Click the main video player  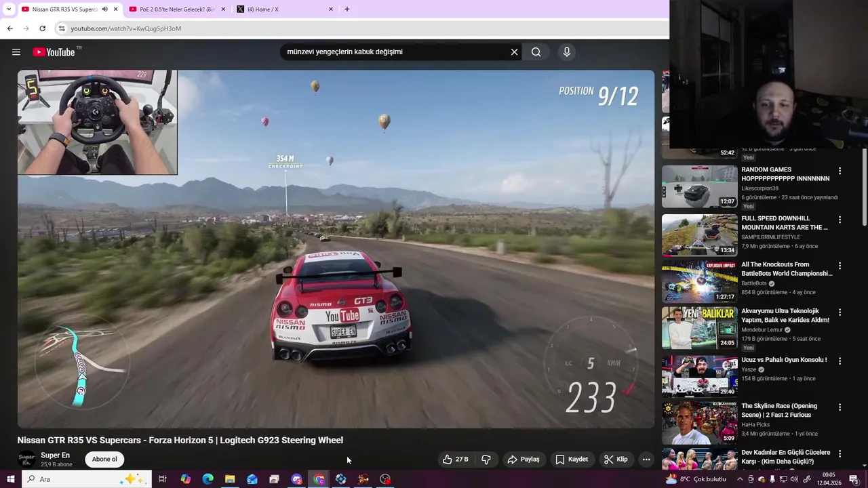[336, 249]
